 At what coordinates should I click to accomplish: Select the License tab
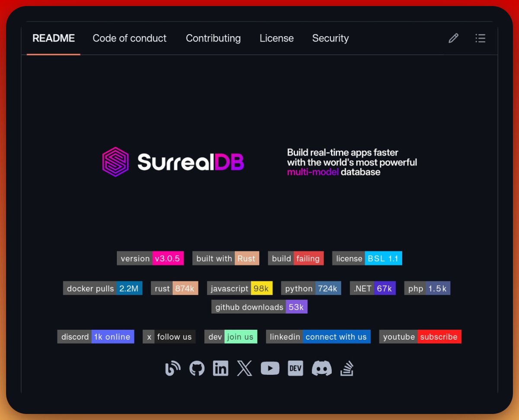pyautogui.click(x=277, y=38)
